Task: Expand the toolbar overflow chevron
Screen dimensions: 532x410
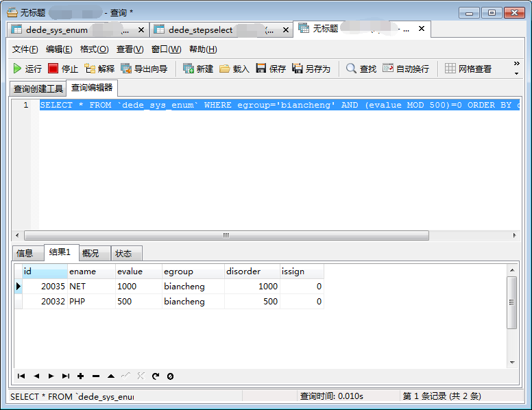Action: pos(516,69)
